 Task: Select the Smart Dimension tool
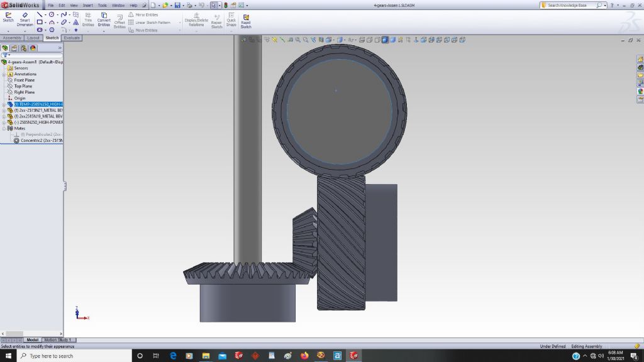click(25, 19)
